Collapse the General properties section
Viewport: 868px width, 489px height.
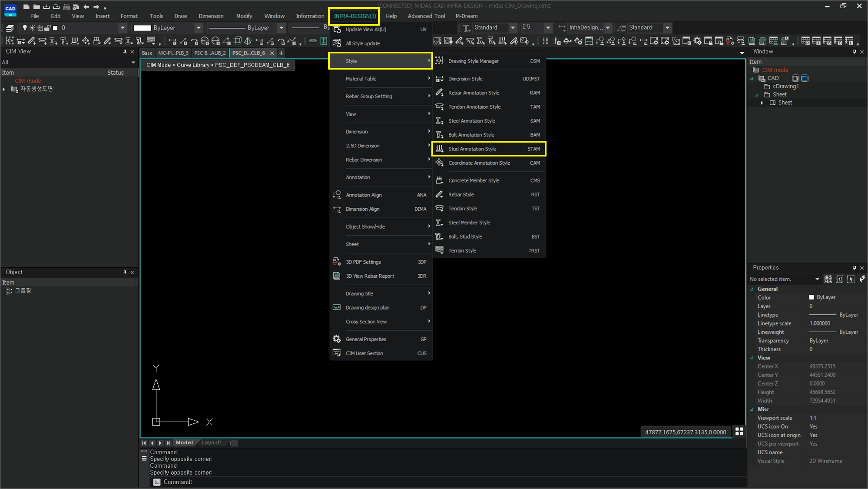(x=752, y=289)
